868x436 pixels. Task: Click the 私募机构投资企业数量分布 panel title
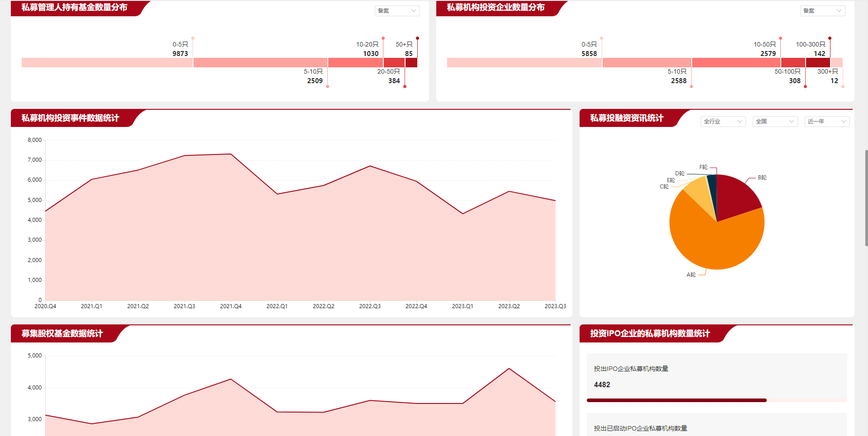(495, 8)
